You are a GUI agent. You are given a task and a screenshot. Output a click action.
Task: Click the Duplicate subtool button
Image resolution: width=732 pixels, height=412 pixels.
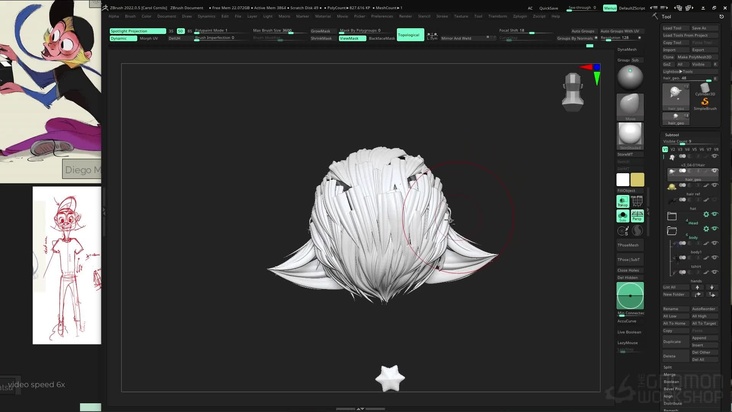[x=672, y=342]
